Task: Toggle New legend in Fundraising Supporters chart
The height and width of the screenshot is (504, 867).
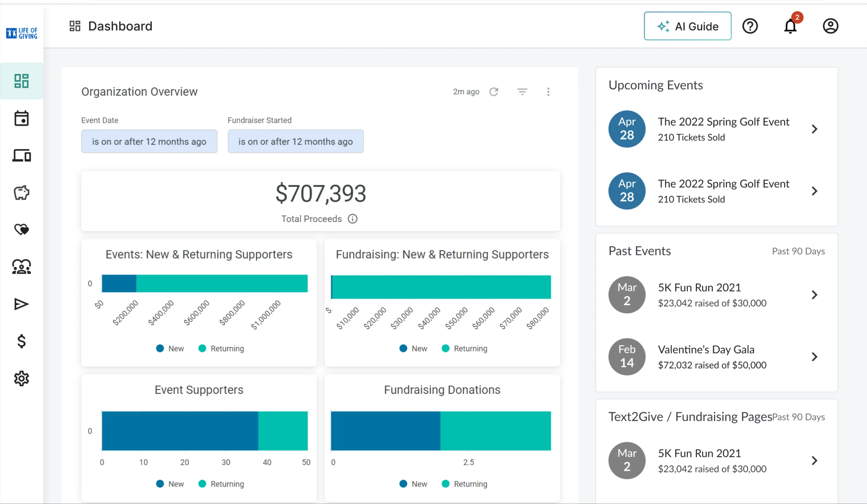Action: point(413,348)
